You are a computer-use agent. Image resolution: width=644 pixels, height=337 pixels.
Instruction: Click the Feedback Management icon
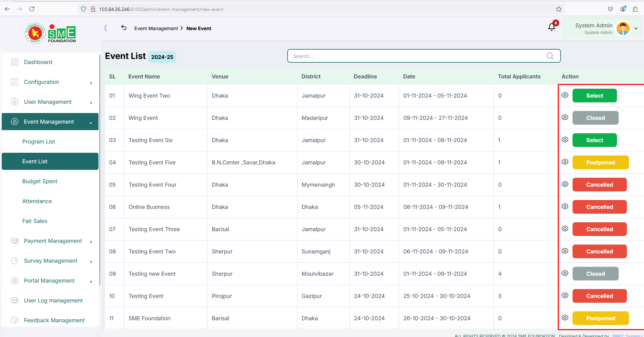[15, 320]
